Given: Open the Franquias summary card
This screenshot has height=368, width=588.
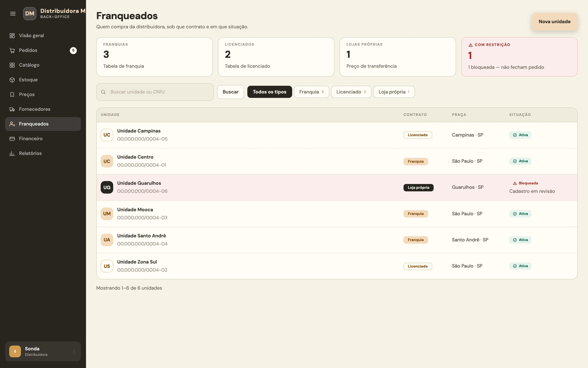Looking at the screenshot, I should tap(154, 57).
